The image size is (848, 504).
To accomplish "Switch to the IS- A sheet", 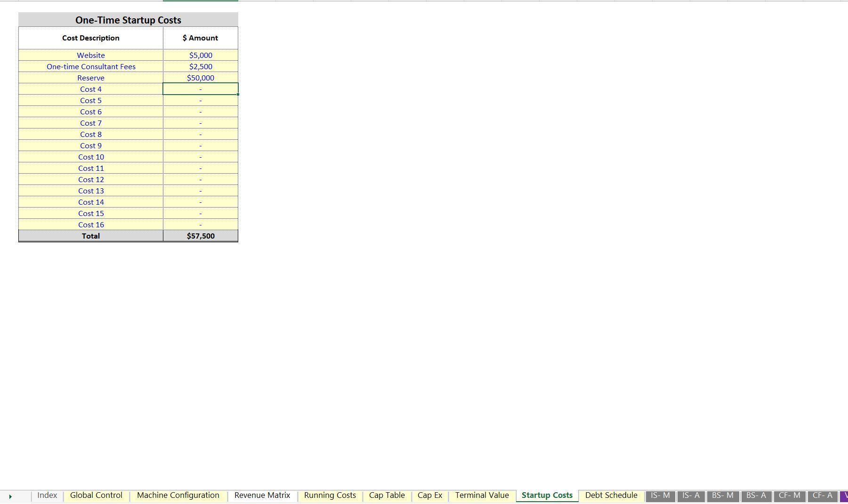I will [691, 495].
